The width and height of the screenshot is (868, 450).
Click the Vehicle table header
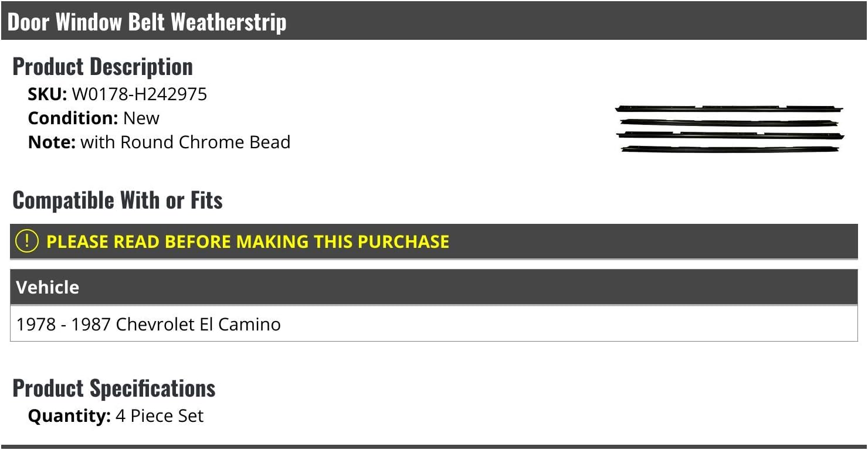[x=434, y=287]
